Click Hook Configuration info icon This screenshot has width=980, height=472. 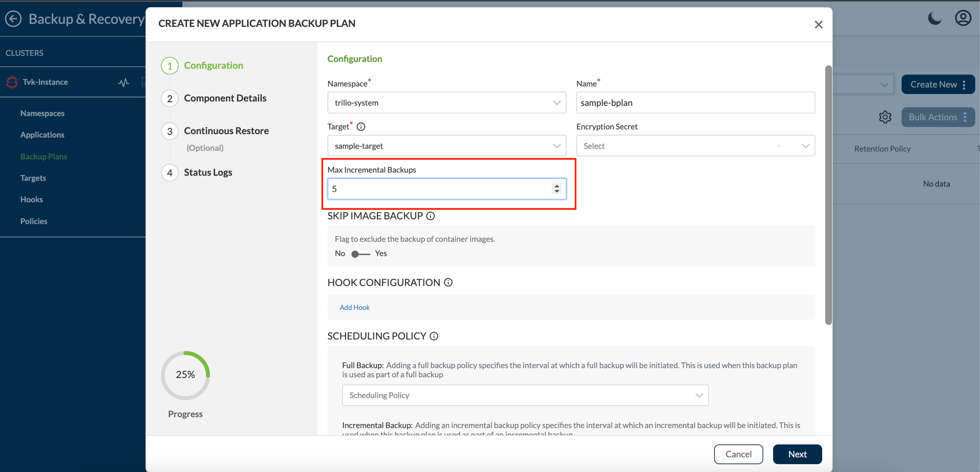[x=448, y=282]
